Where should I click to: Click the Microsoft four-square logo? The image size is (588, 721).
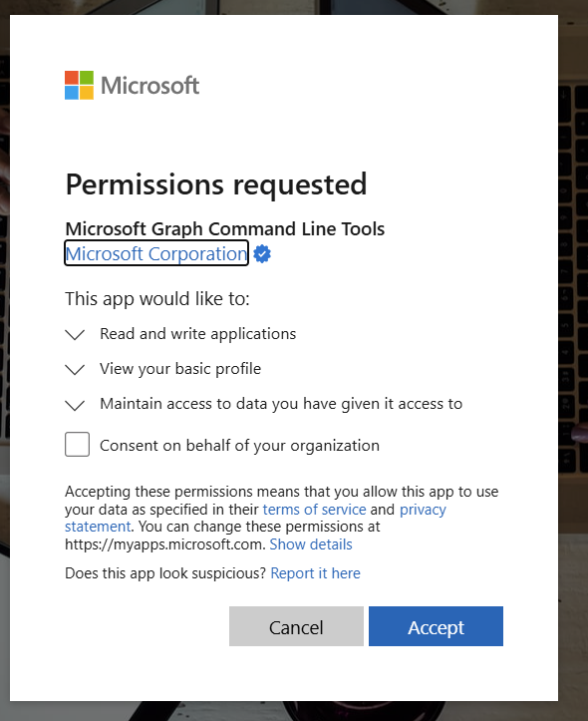79,85
